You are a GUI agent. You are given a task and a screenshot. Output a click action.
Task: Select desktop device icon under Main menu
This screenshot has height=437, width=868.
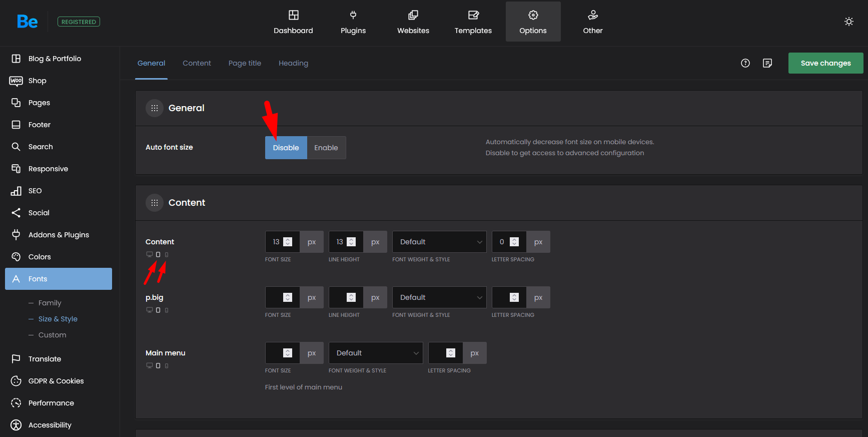click(149, 366)
